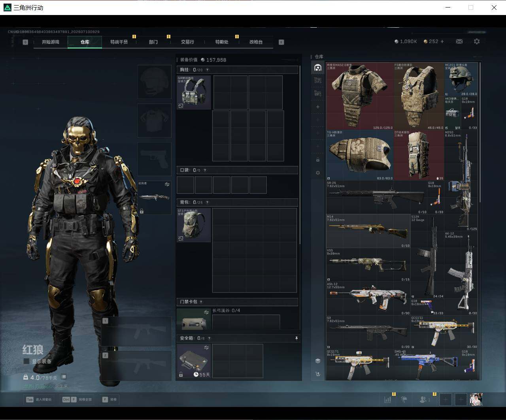Image resolution: width=506 pixels, height=420 pixels.
Task: Click the 进入特勤处 button
Action: click(x=39, y=399)
